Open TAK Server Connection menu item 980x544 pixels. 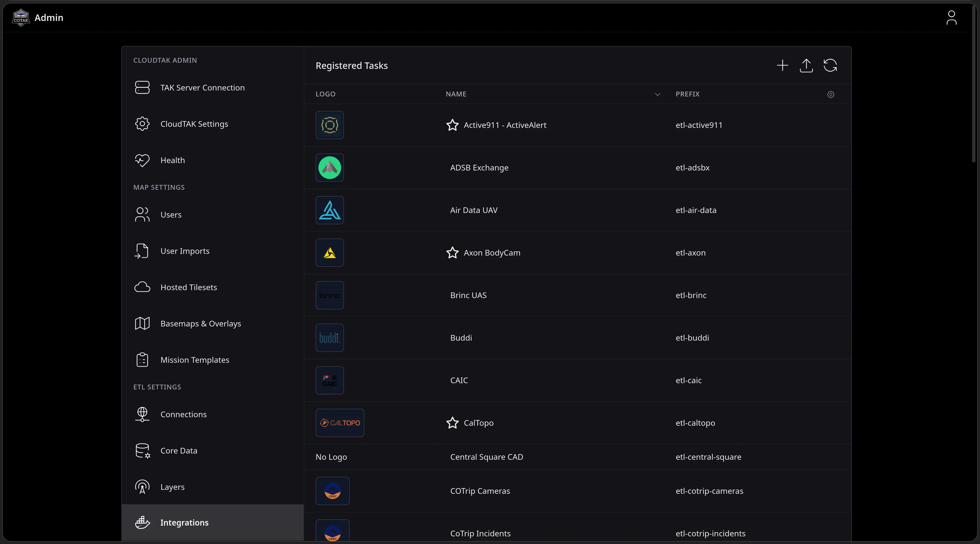pyautogui.click(x=213, y=87)
